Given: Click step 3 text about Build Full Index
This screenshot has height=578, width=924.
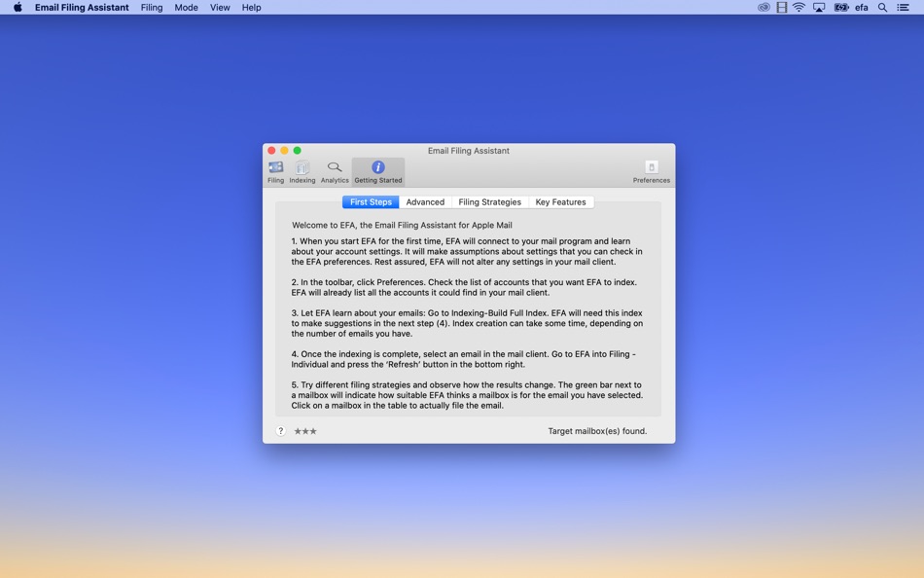Looking at the screenshot, I should pyautogui.click(x=467, y=323).
